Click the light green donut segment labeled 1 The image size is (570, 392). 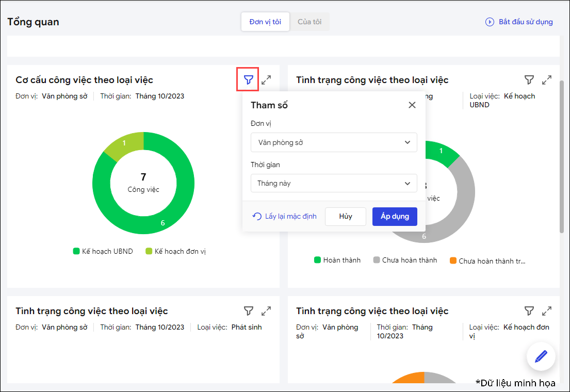point(124,143)
